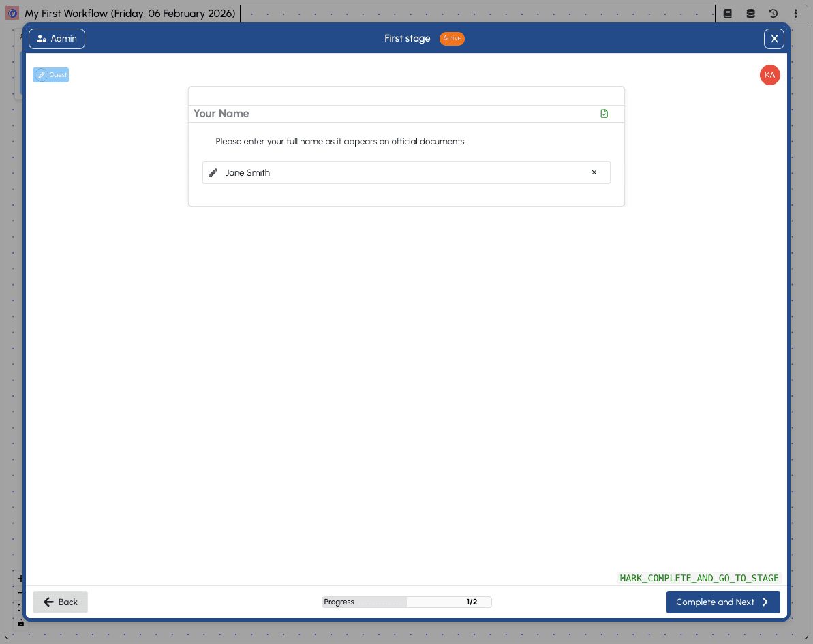Open the version history clock icon
This screenshot has height=644, width=813.
point(773,13)
